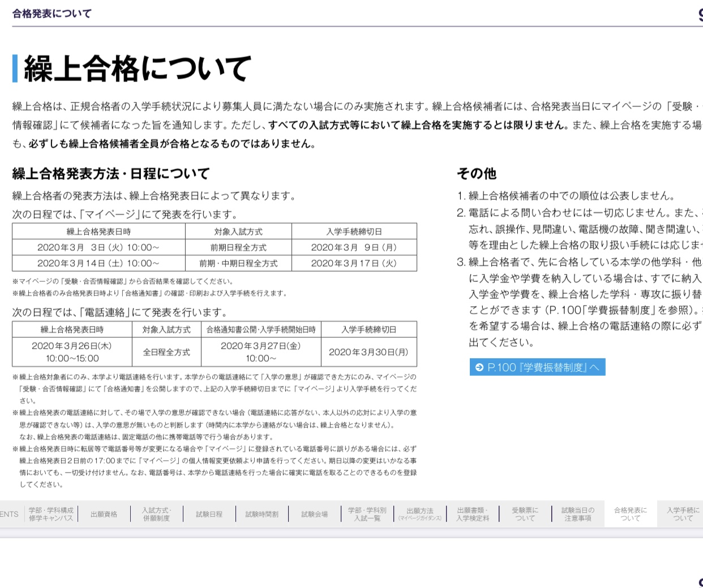Click the circled arrow icon in blue button
The image size is (703, 588).
479,367
